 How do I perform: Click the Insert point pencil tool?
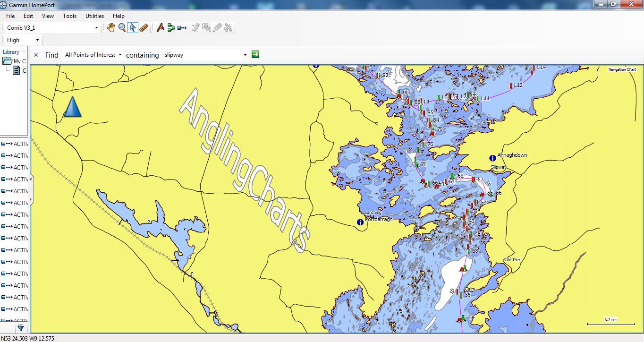(195, 28)
